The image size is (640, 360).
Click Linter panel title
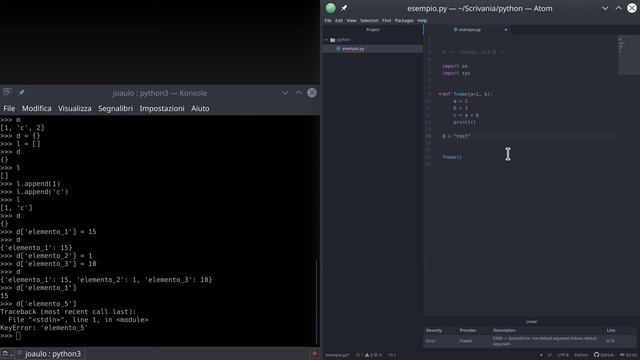point(531,322)
